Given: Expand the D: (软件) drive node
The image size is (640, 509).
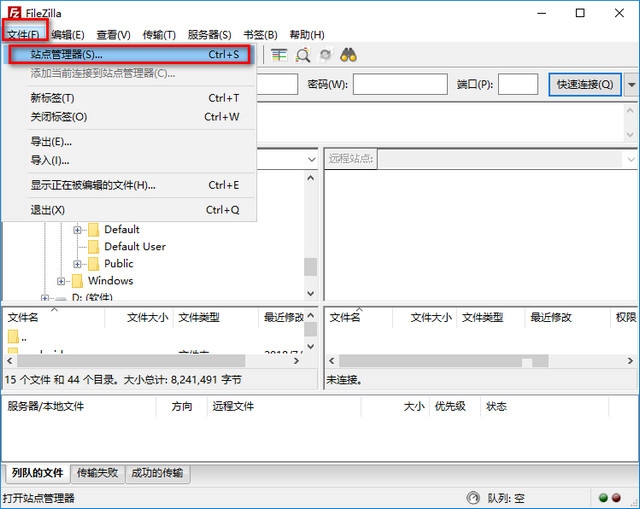Looking at the screenshot, I should pos(44,298).
